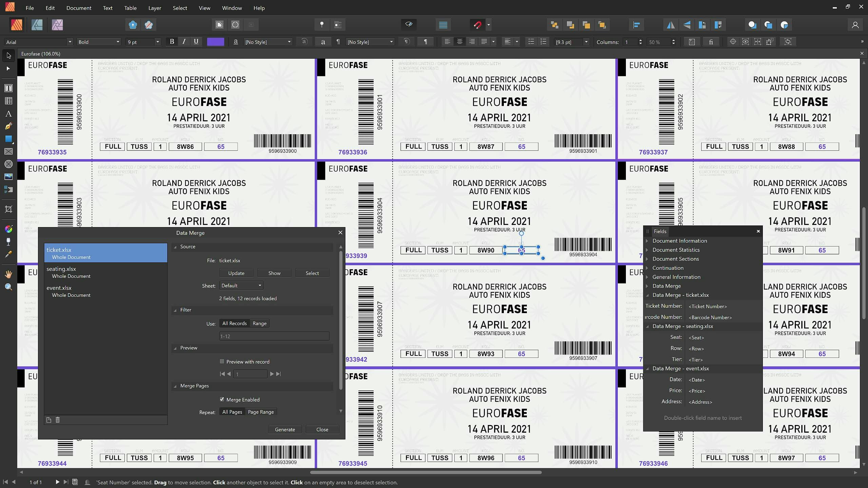Open the Table menu
This screenshot has width=868, height=488.
pos(130,8)
